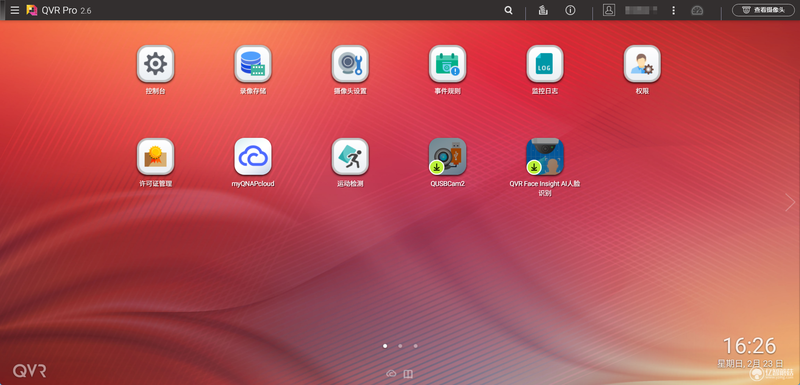Open the user account profile icon
The image size is (800, 385).
(x=609, y=10)
